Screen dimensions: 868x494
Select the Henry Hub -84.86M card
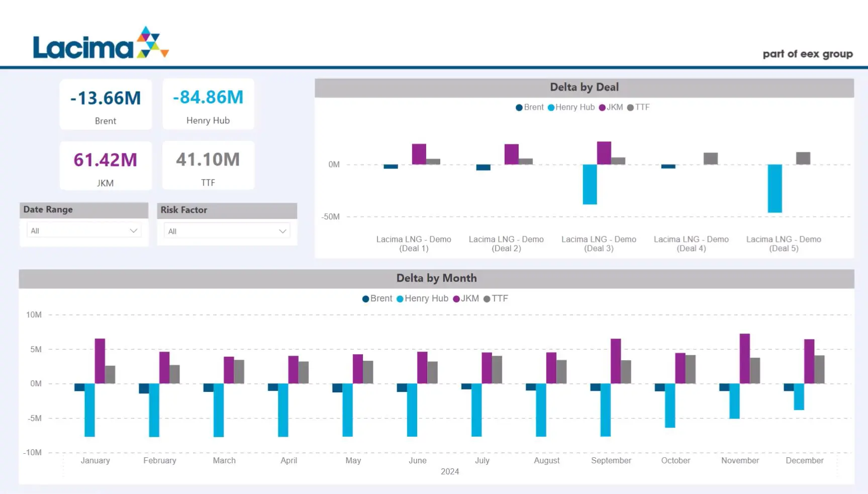[208, 104]
